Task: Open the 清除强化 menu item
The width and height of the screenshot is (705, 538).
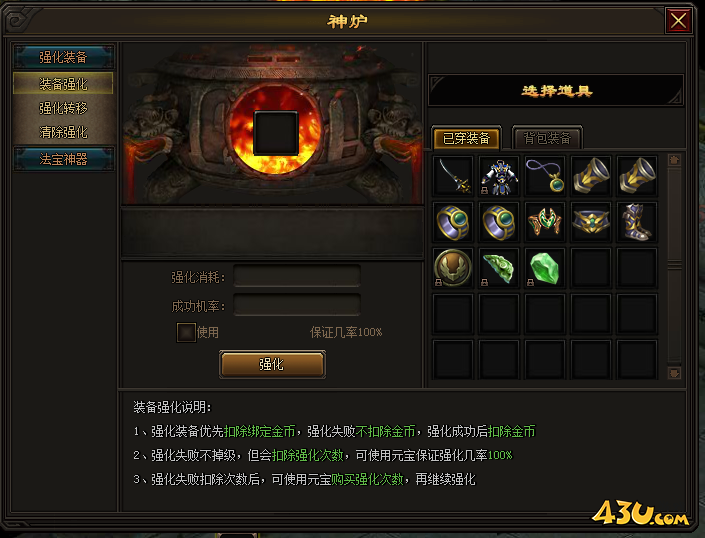Action: 63,132
